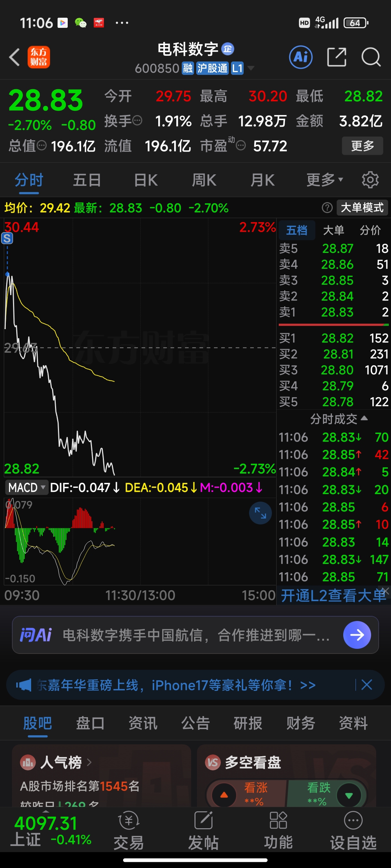Tap 设自选 add to watchlist
391x868 pixels.
click(x=353, y=831)
